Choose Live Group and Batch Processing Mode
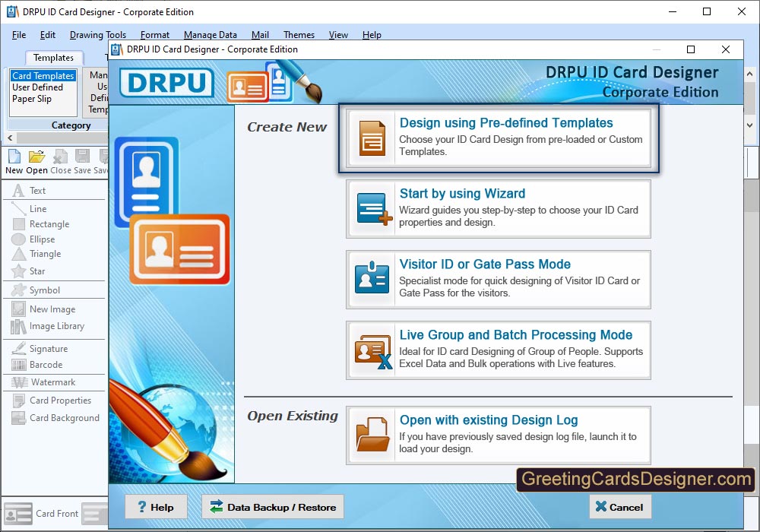Viewport: 760px width, 532px height. click(x=499, y=350)
